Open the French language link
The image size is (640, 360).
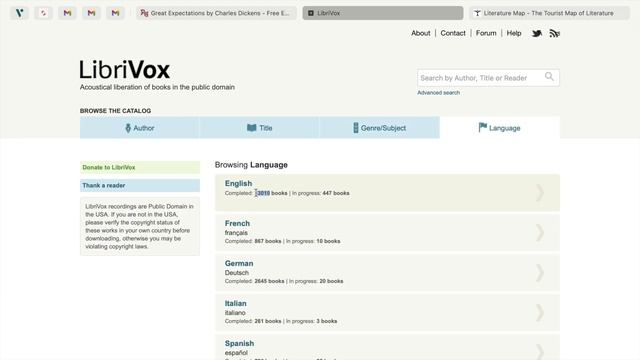click(237, 223)
